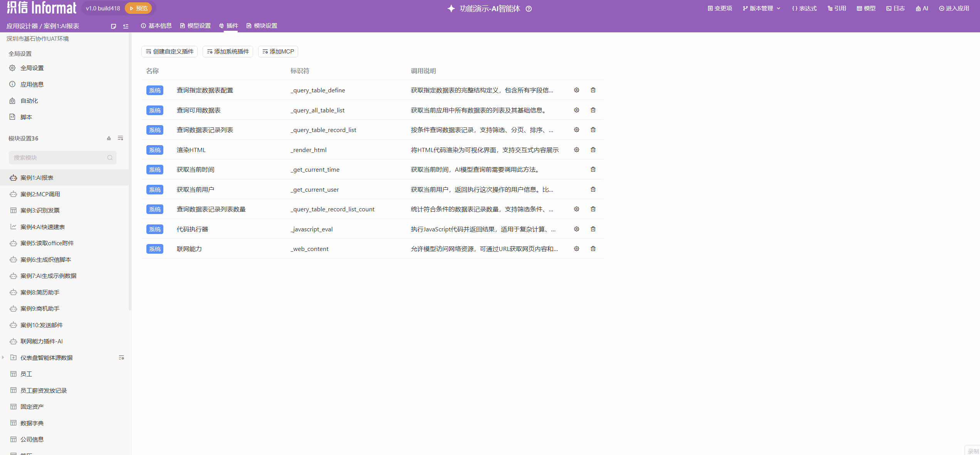980x455 pixels.
Task: Open settings for 查询指定数据表配置 plugin
Action: point(576,90)
